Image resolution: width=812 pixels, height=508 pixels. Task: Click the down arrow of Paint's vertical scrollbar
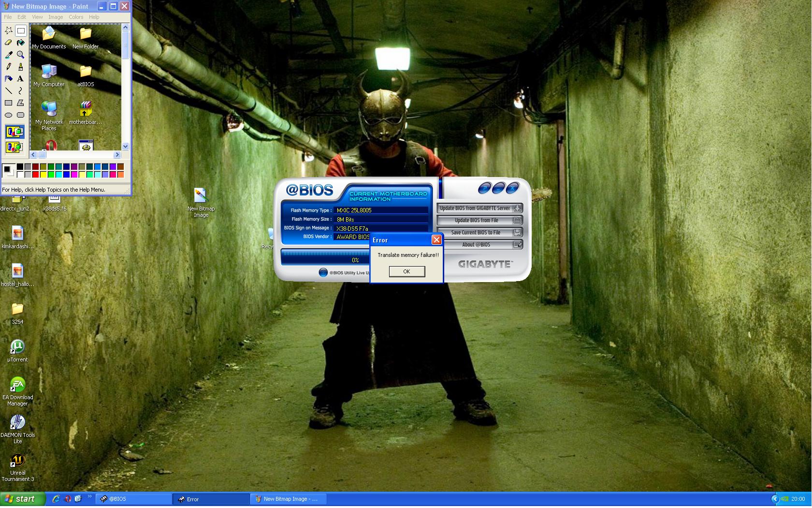tap(126, 146)
